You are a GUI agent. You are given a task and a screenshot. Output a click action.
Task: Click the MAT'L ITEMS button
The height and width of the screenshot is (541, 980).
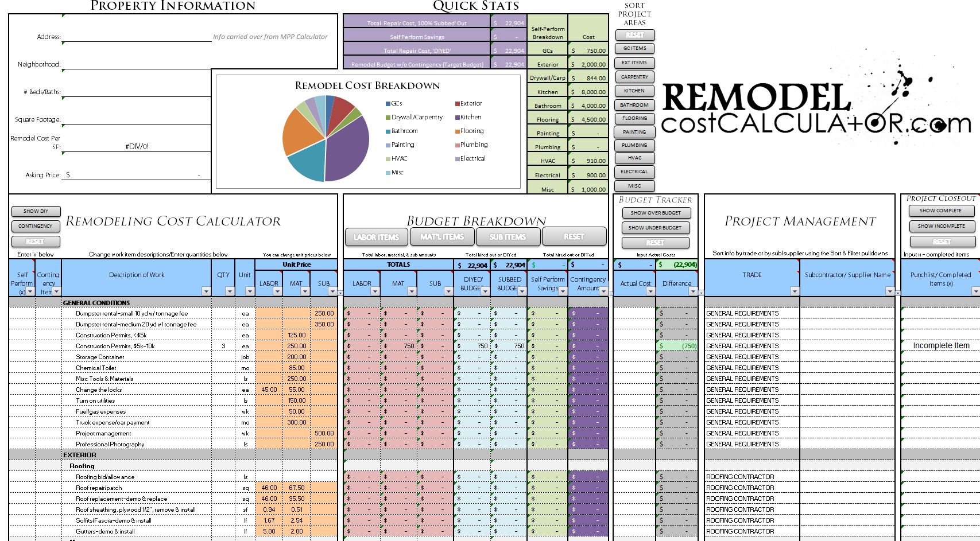pyautogui.click(x=442, y=237)
